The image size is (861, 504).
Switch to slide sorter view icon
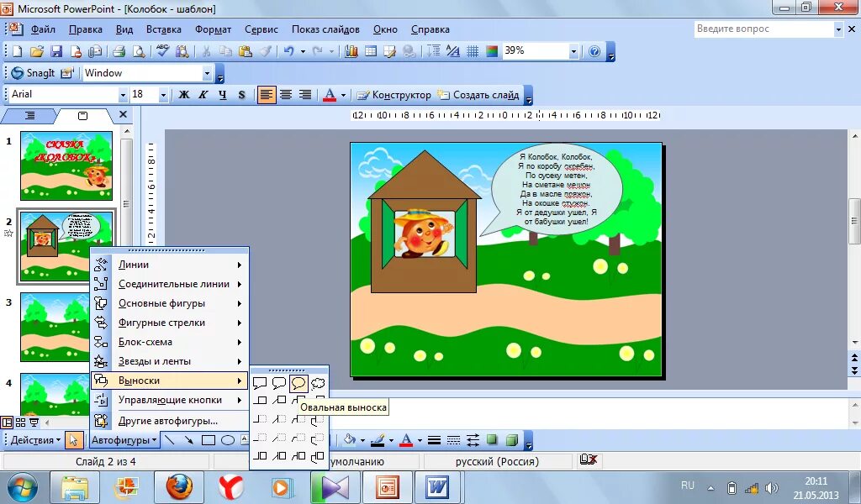click(20, 423)
